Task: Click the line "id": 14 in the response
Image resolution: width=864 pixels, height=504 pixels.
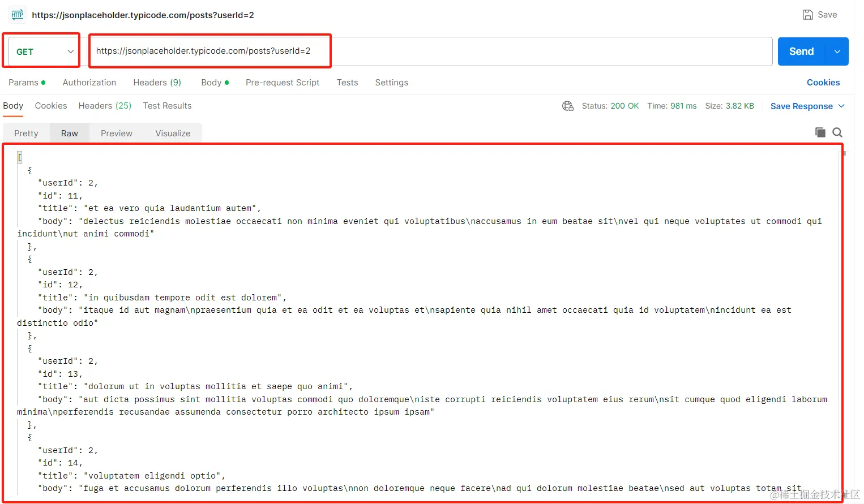Action: click(60, 463)
